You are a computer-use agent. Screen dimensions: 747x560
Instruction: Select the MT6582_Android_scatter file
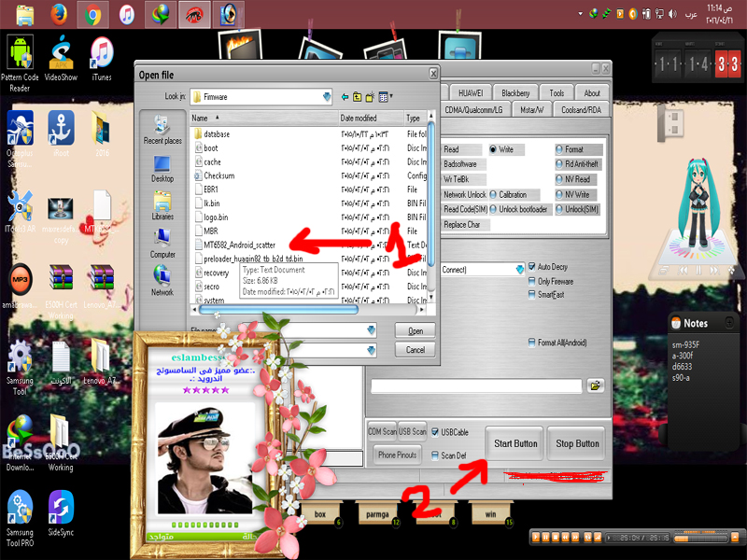[x=240, y=245]
